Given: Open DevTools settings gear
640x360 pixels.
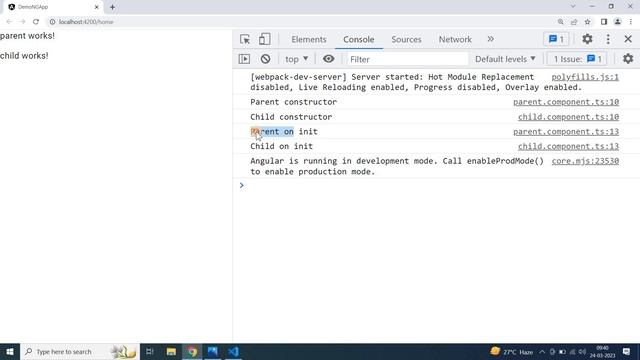Looking at the screenshot, I should pyautogui.click(x=587, y=39).
